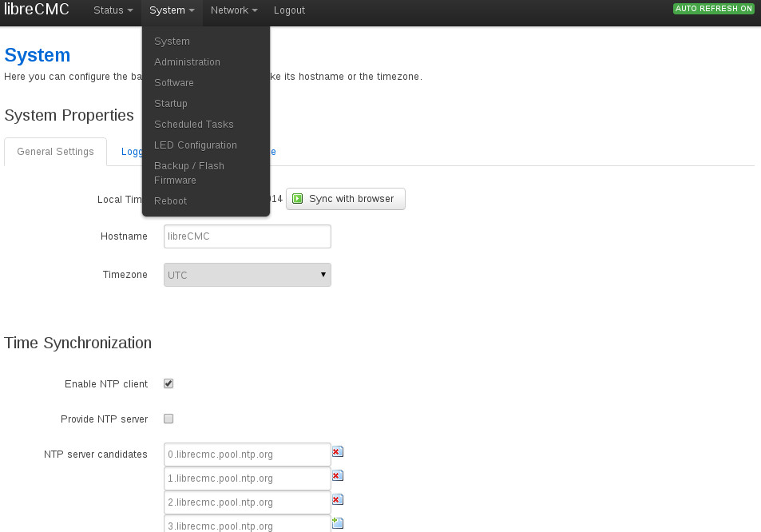Open the Timezone dropdown

pyautogui.click(x=247, y=275)
